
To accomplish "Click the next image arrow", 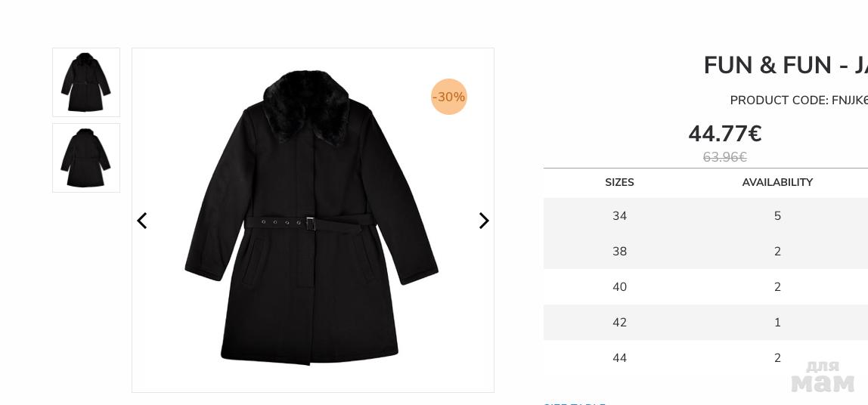I will pyautogui.click(x=484, y=221).
